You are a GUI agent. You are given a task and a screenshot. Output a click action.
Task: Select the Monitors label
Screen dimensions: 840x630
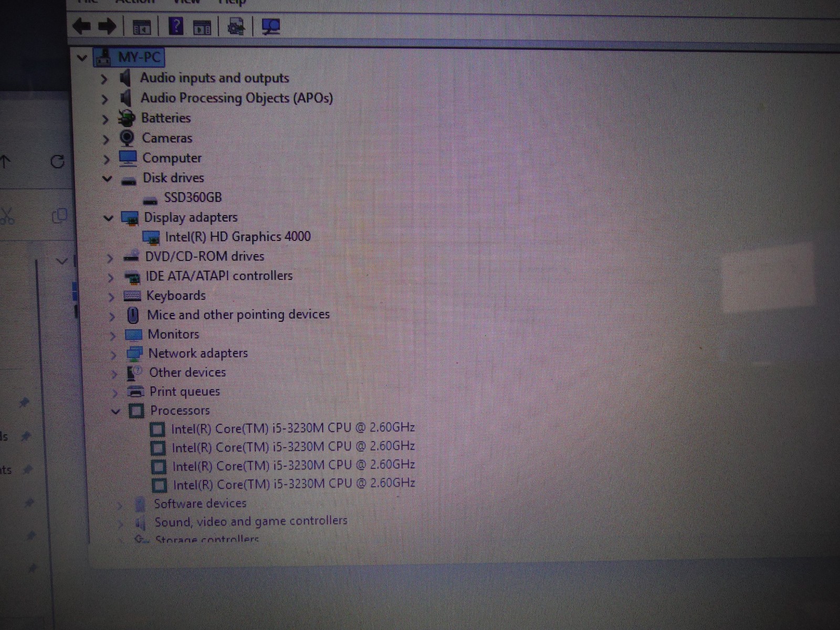pos(173,334)
